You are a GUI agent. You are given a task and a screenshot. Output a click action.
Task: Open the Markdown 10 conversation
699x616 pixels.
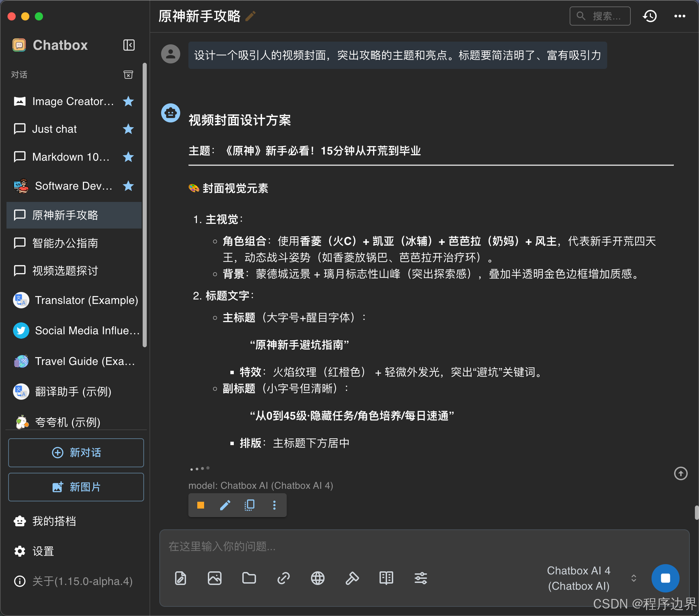(x=74, y=157)
